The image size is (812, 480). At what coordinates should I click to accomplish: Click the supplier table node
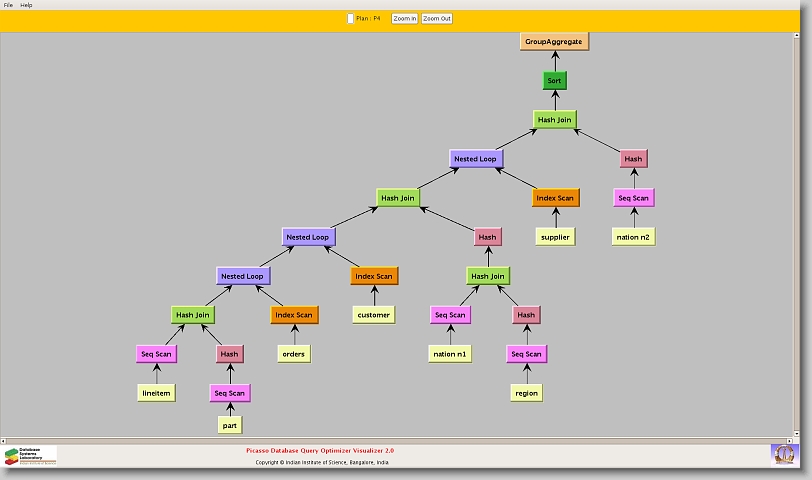pyautogui.click(x=553, y=237)
